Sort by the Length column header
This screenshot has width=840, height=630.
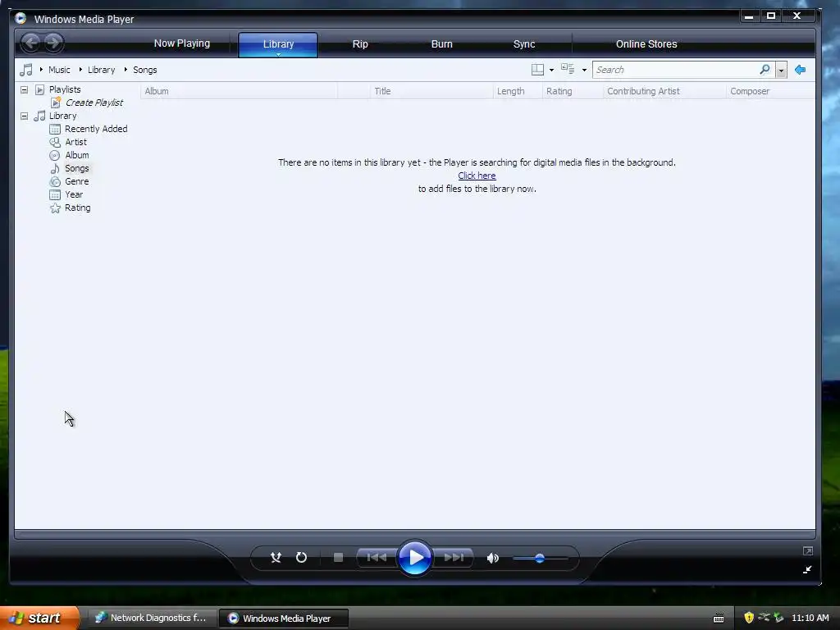pos(518,91)
